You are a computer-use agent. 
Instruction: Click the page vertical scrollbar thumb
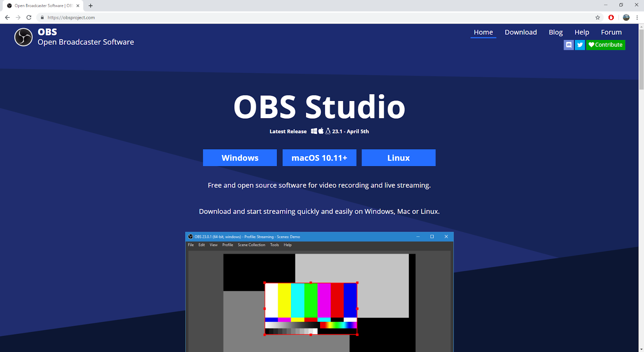[x=641, y=60]
